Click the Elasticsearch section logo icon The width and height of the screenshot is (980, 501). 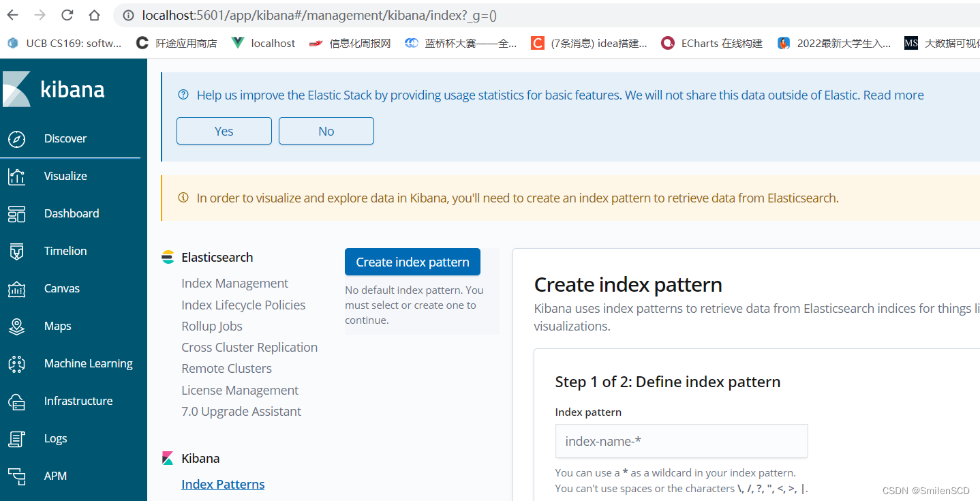(x=168, y=258)
